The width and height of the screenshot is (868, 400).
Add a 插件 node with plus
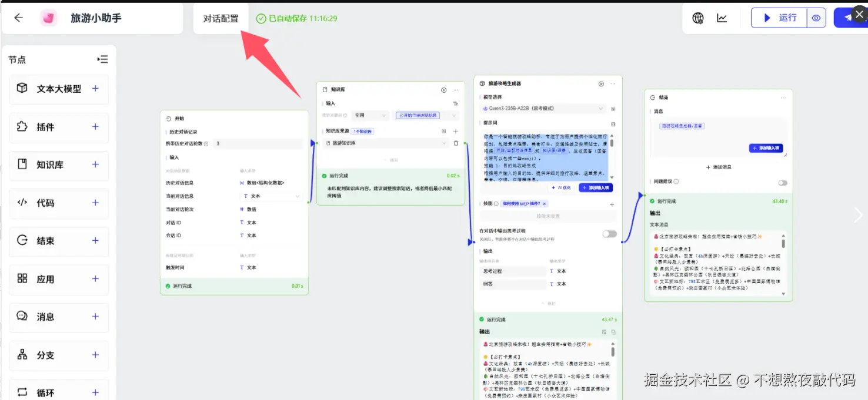point(95,127)
